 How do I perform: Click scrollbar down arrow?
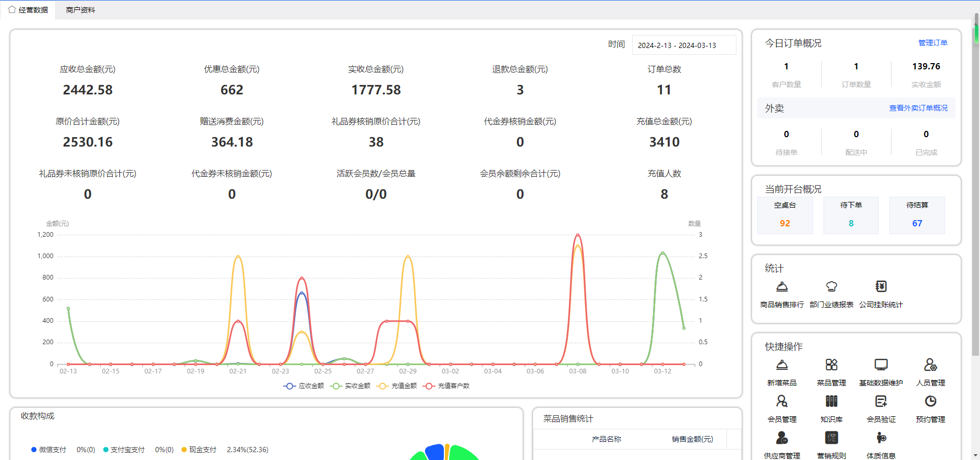975,456
